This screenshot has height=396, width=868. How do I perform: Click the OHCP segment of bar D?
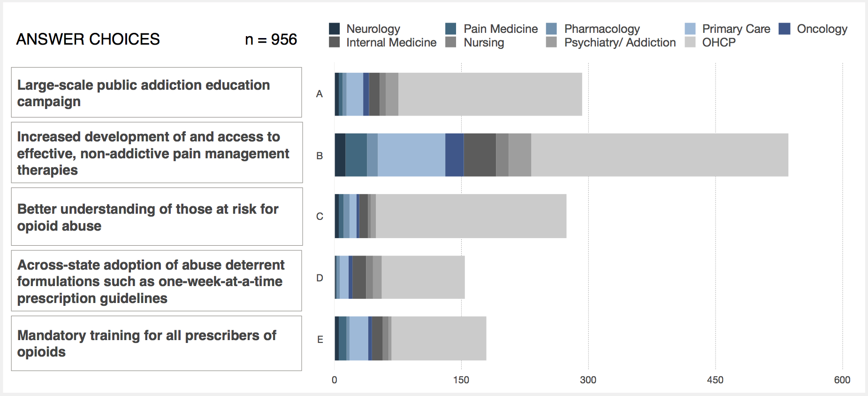(423, 277)
